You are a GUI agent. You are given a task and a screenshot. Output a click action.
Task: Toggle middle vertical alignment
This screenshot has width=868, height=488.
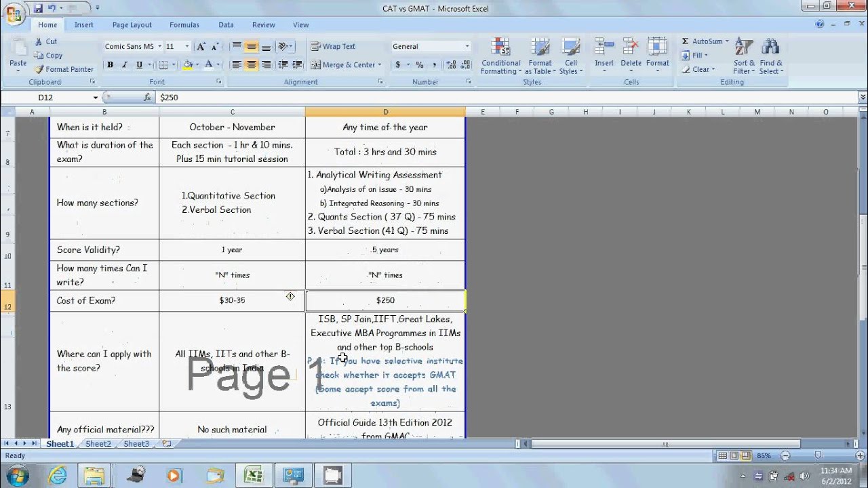252,47
